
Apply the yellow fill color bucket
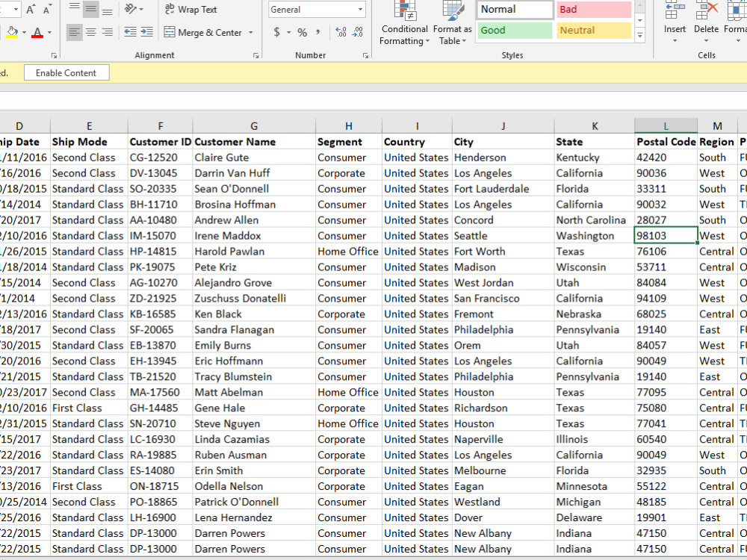tap(11, 32)
